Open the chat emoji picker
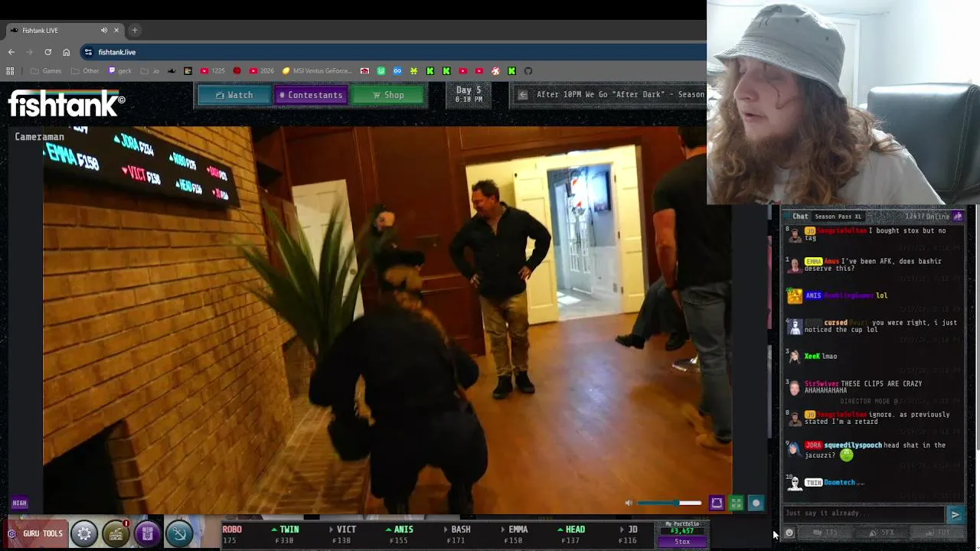980x551 pixels. 789,533
